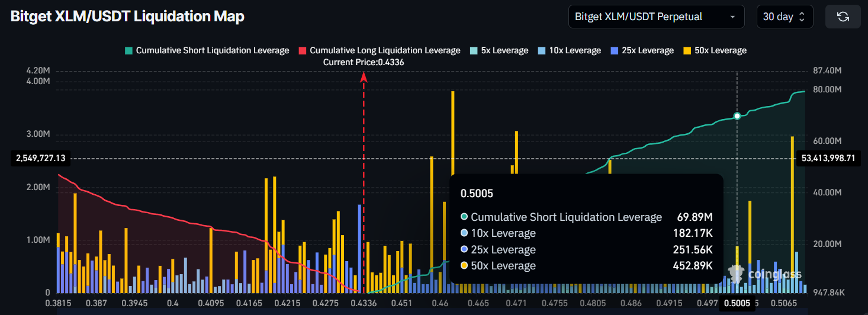Viewport: 868px width, 315px height.
Task: Hide the 10x Leverage series
Action: coord(574,50)
